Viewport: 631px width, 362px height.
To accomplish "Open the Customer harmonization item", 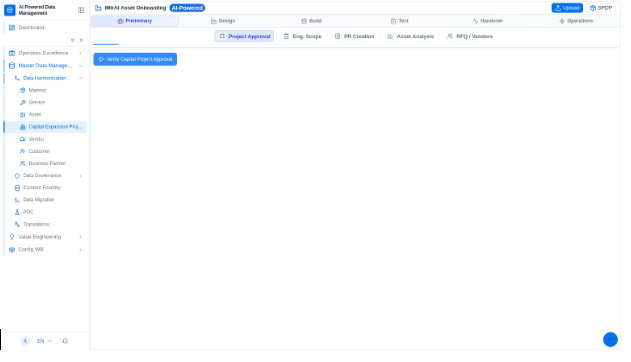I will [45, 151].
